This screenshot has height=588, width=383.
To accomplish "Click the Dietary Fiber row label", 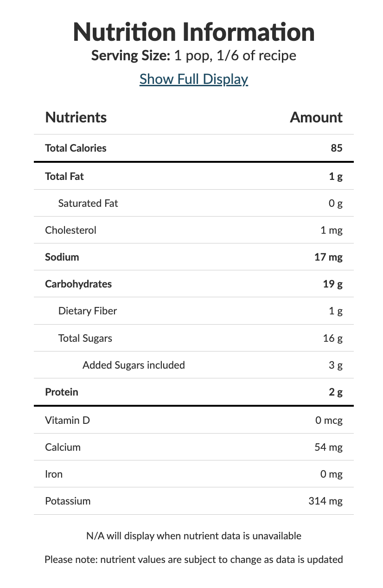I will click(88, 311).
